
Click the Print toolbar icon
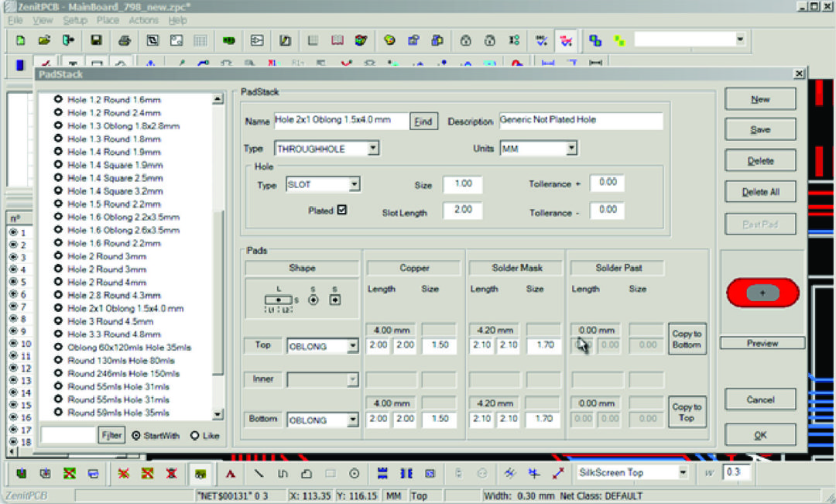pos(124,40)
